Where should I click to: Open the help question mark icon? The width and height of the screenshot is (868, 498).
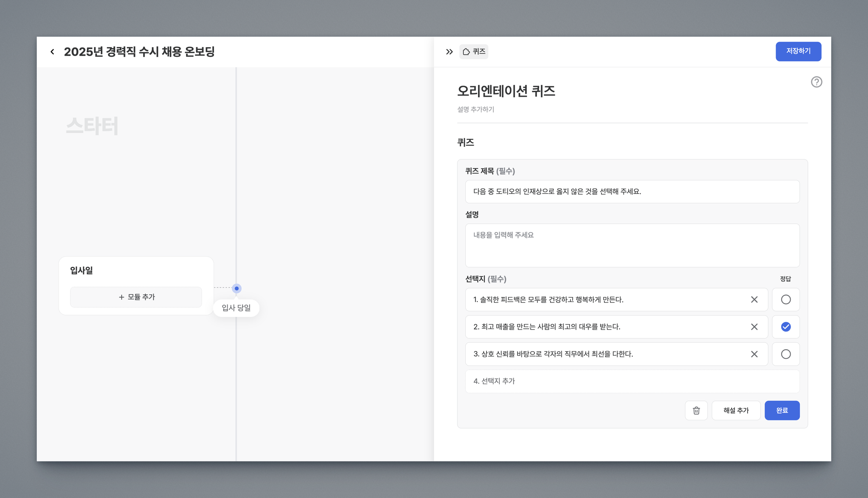point(816,82)
